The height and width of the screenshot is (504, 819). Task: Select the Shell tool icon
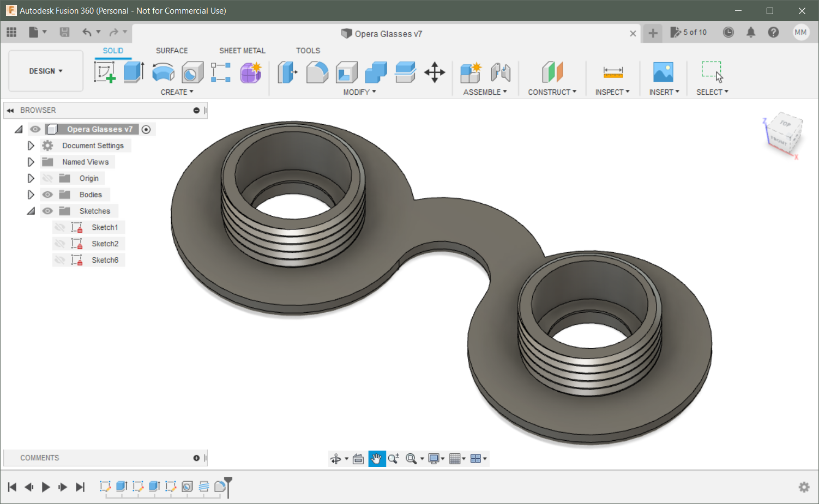pyautogui.click(x=346, y=72)
